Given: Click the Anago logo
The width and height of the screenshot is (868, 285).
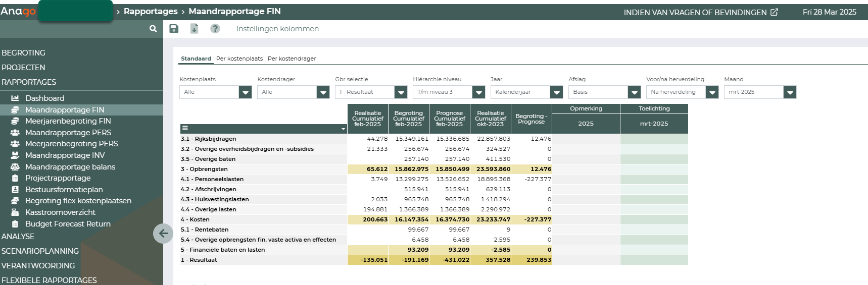Looking at the screenshot, I should click(x=18, y=11).
